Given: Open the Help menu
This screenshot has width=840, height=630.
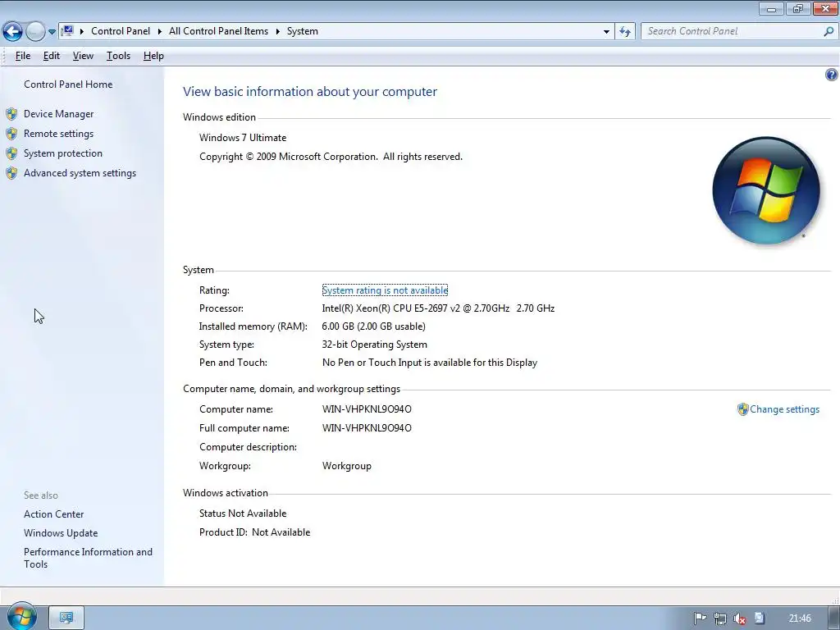Looking at the screenshot, I should [153, 56].
